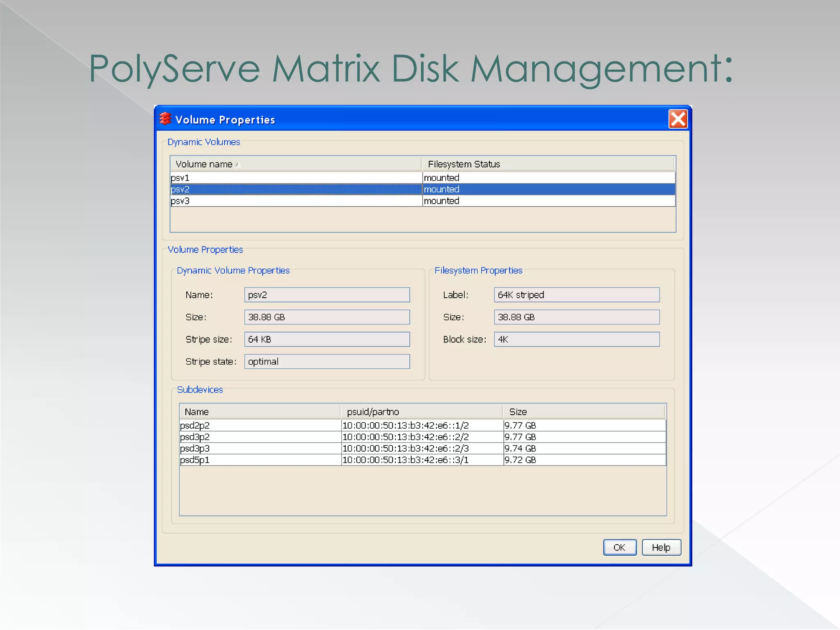Click the 9.72 GB size cell
The width and height of the screenshot is (840, 630).
pos(585,460)
